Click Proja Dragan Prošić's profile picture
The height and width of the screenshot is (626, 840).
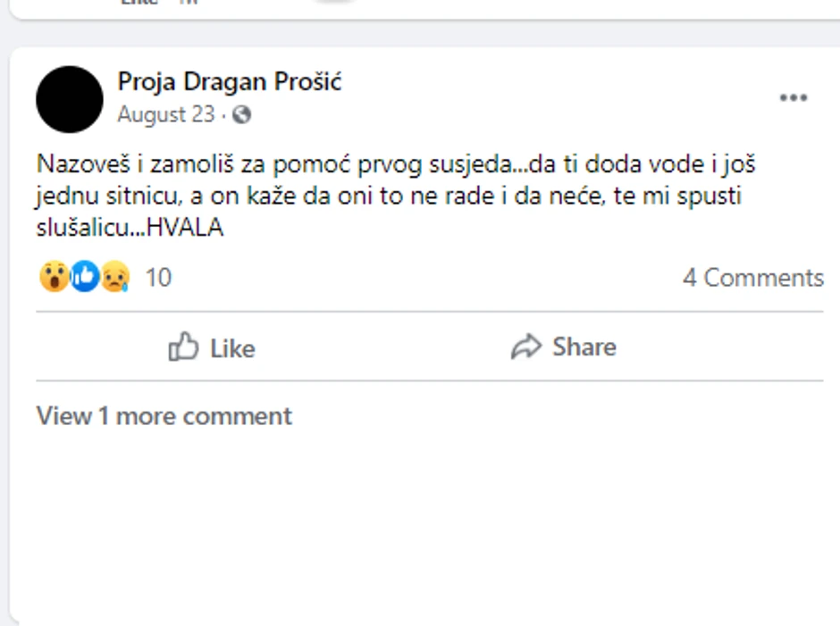pos(68,99)
